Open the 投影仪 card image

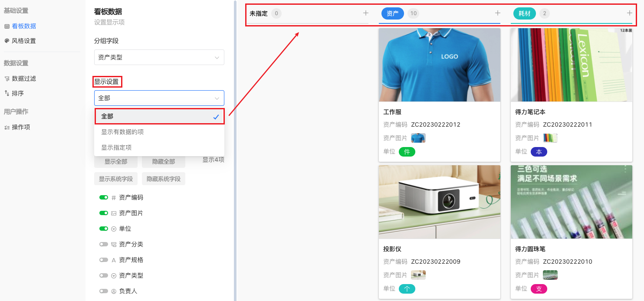(439, 202)
